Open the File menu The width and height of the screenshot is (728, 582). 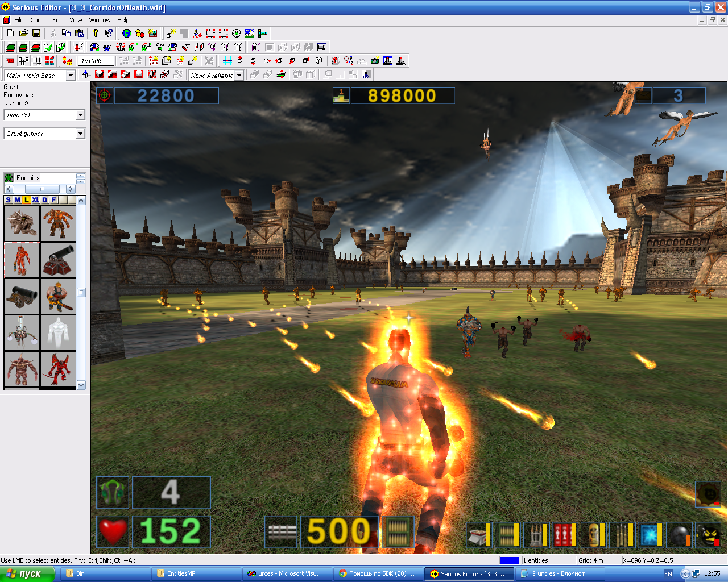19,20
